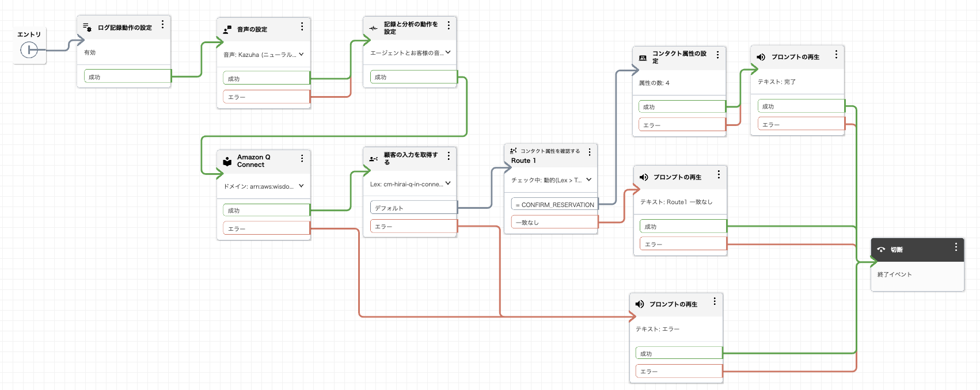Click the Amazon Q Connect block icon
The width and height of the screenshot is (980, 390).
pos(227,161)
